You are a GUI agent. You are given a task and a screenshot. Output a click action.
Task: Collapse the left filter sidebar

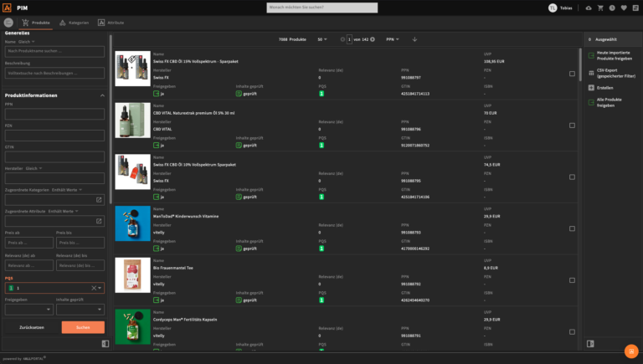click(x=105, y=344)
